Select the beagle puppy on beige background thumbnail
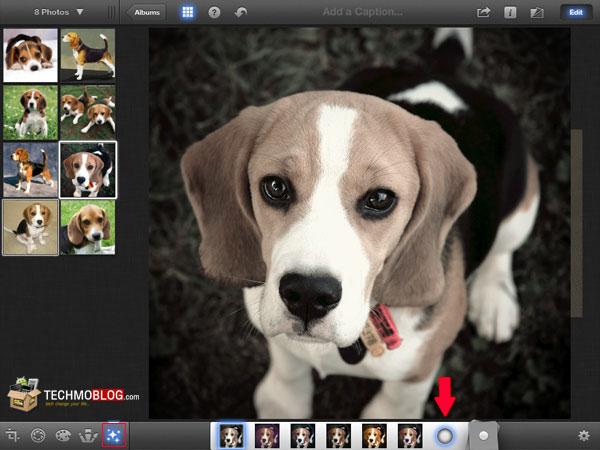 point(31,227)
